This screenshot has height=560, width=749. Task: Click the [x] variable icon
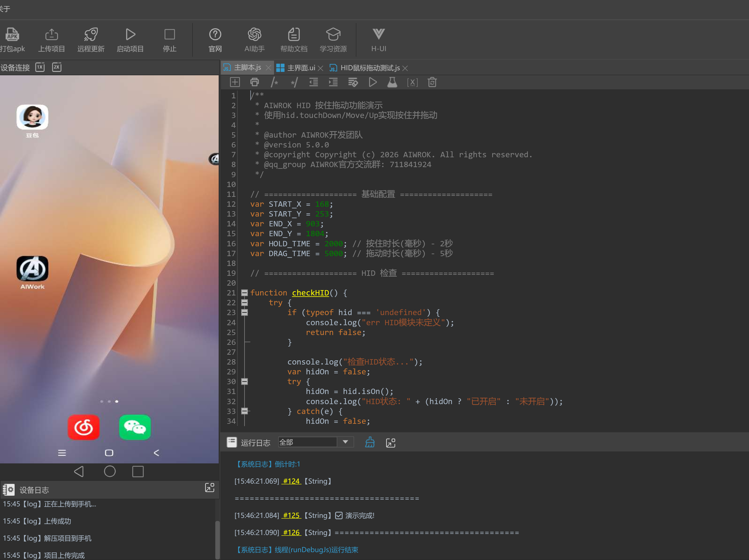[x=412, y=82]
